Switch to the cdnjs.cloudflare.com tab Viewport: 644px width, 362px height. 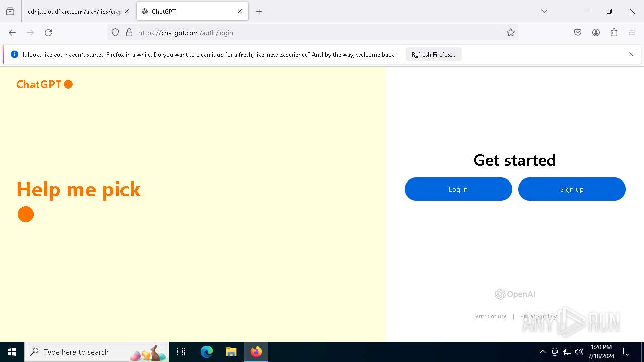74,11
